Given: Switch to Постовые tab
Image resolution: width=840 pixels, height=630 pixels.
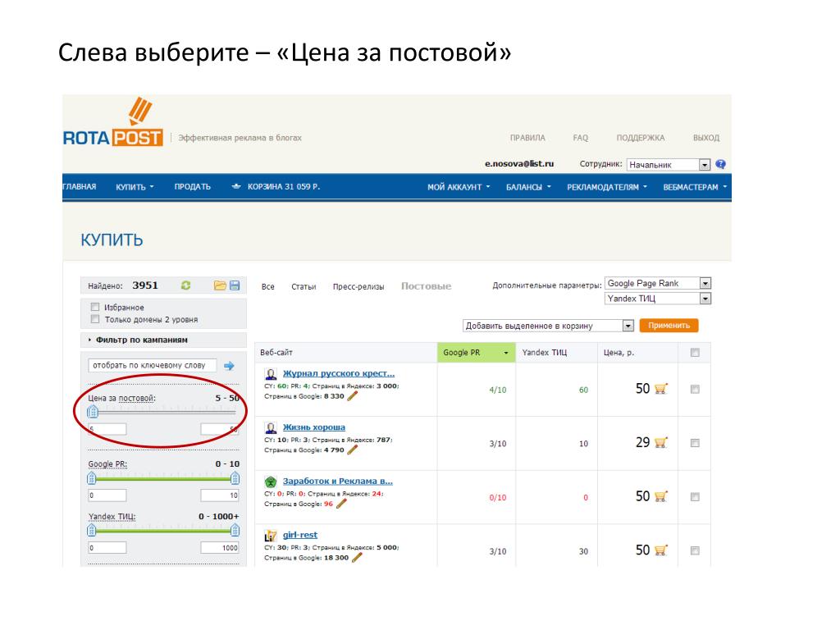Looking at the screenshot, I should pyautogui.click(x=427, y=286).
